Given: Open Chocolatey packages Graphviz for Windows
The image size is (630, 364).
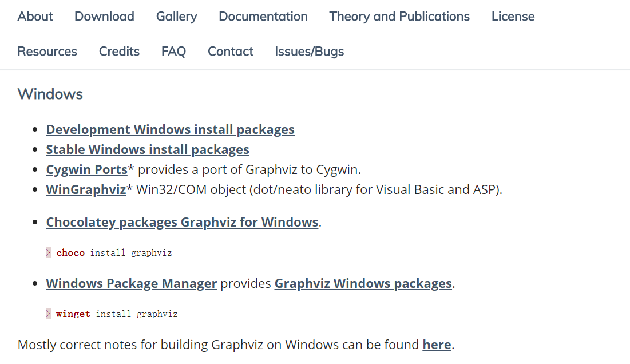Looking at the screenshot, I should point(182,222).
